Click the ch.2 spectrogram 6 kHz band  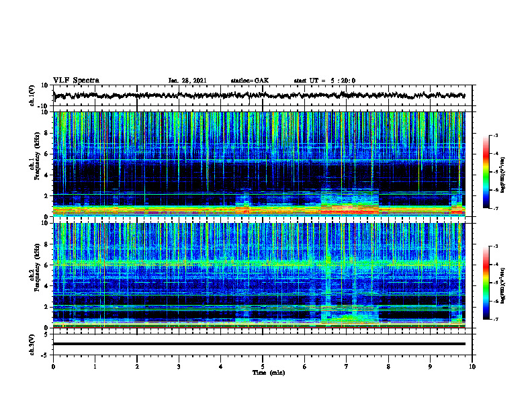(x=259, y=263)
